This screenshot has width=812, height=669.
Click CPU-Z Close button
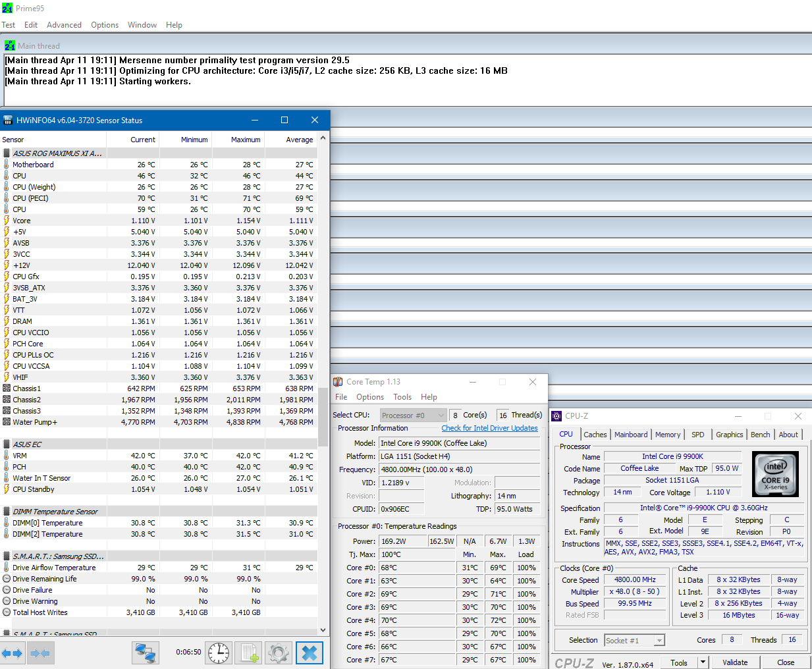[x=786, y=662]
